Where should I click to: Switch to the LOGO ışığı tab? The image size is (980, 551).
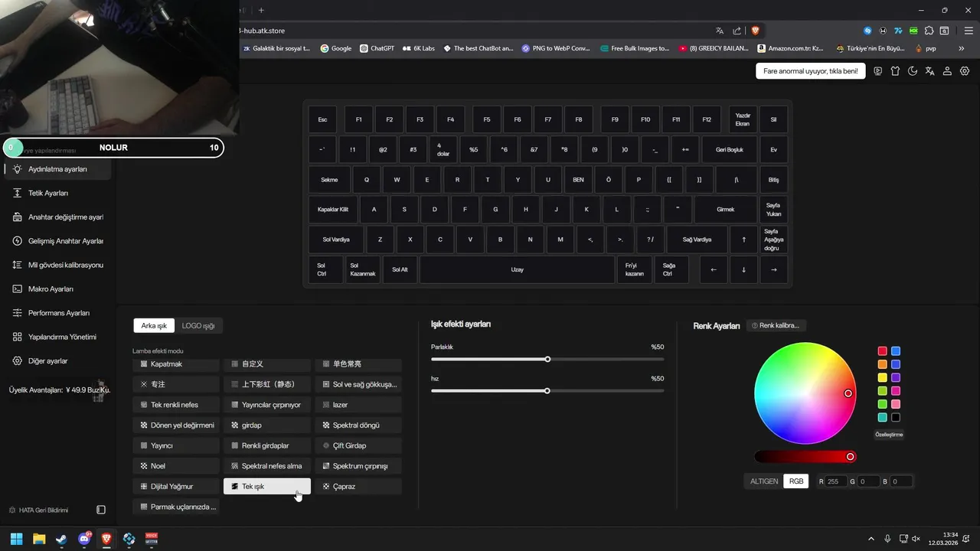click(198, 325)
